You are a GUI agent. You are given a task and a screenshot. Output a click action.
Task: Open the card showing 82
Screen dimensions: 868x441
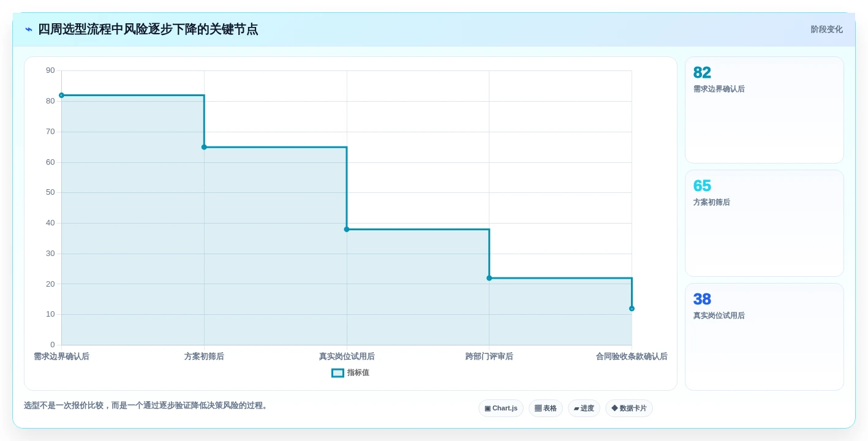[764, 110]
